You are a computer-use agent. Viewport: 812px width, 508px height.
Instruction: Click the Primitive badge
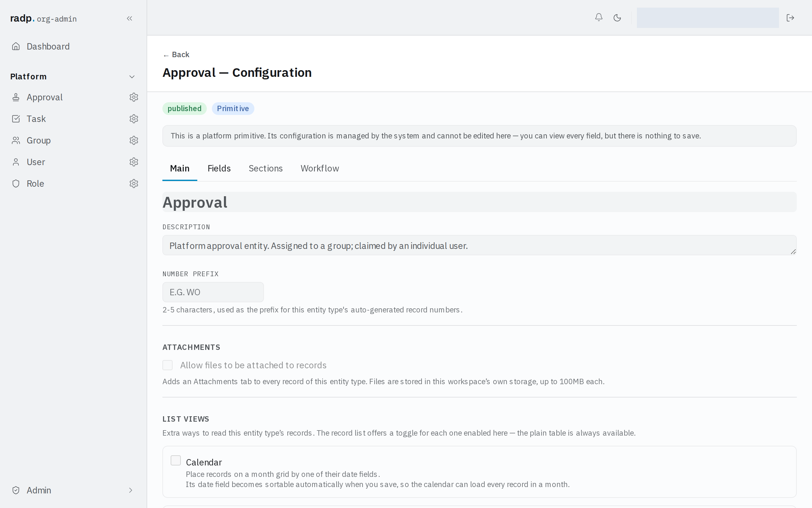pos(233,109)
